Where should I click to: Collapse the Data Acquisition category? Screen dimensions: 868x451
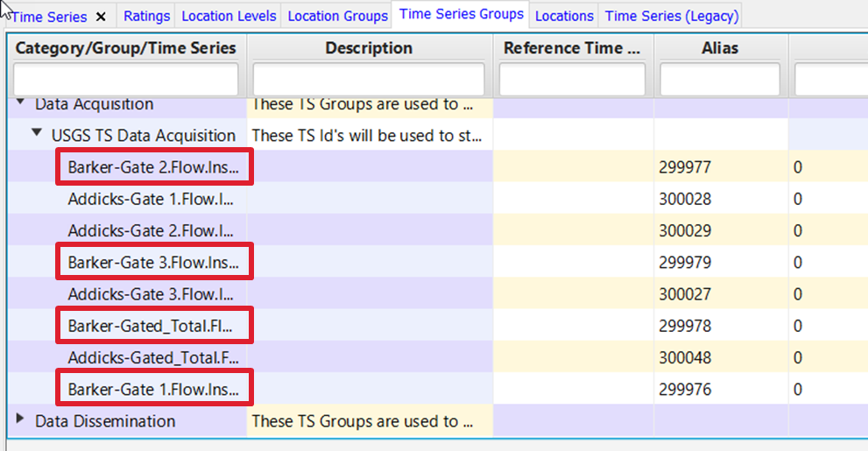click(x=20, y=102)
